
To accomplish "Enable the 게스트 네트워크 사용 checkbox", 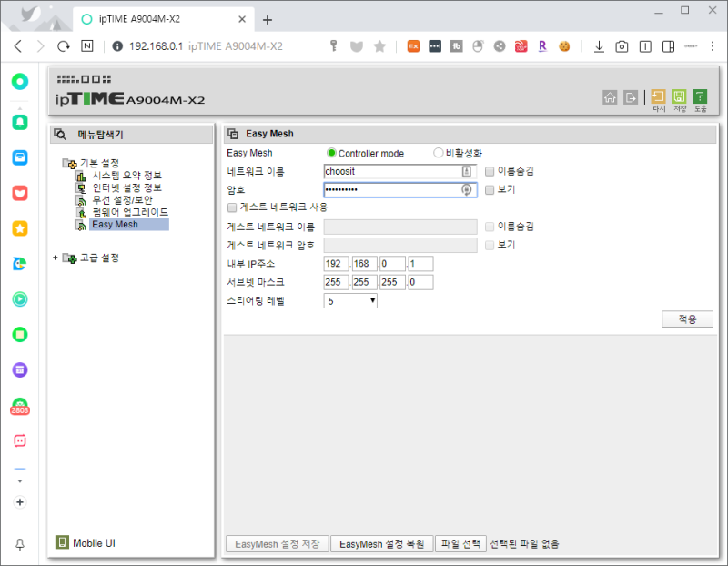I will (232, 207).
